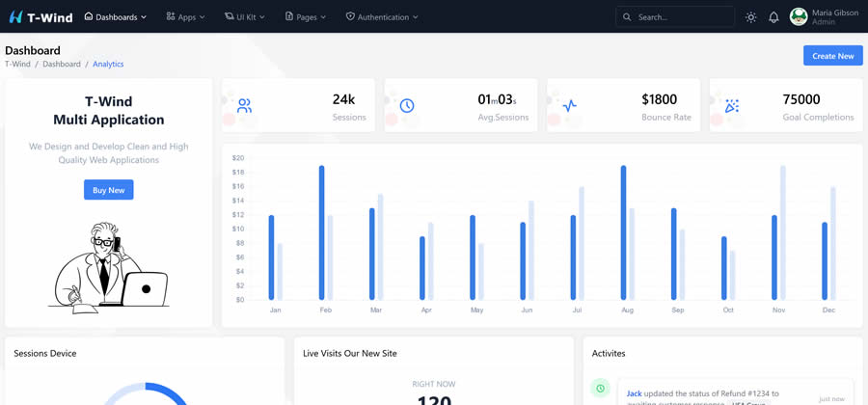Expand the Apps dropdown menu
The height and width of the screenshot is (405, 868).
[x=185, y=16]
